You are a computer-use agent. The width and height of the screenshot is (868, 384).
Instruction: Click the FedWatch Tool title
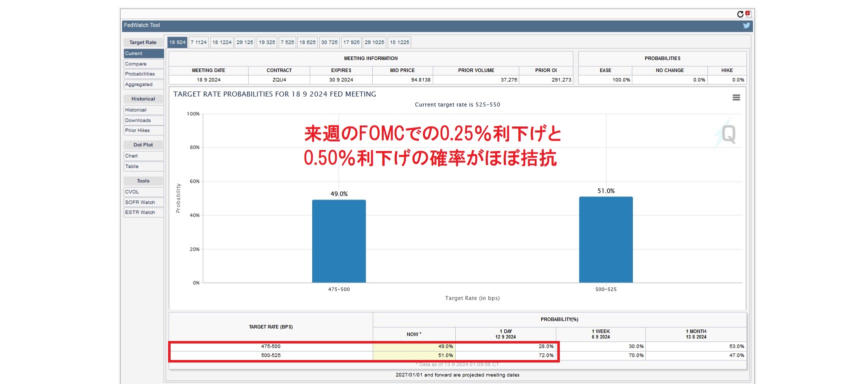pos(142,25)
